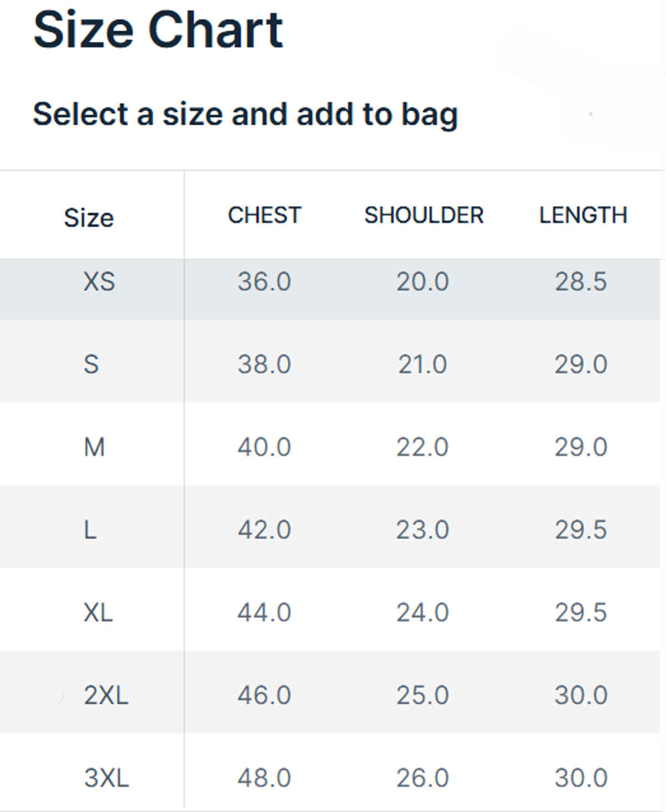
Task: Click the 25.0 shoulder value for 2XL
Action: [422, 695]
